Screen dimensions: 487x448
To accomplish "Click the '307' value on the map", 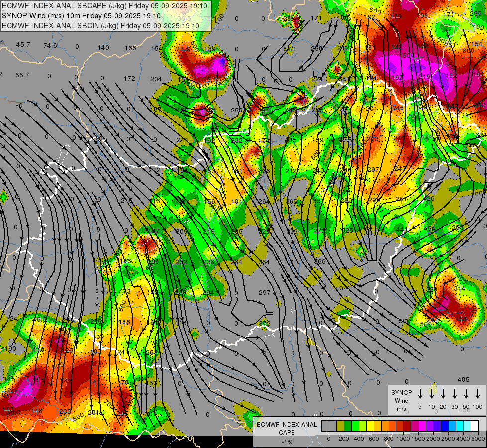I will pos(151,414).
